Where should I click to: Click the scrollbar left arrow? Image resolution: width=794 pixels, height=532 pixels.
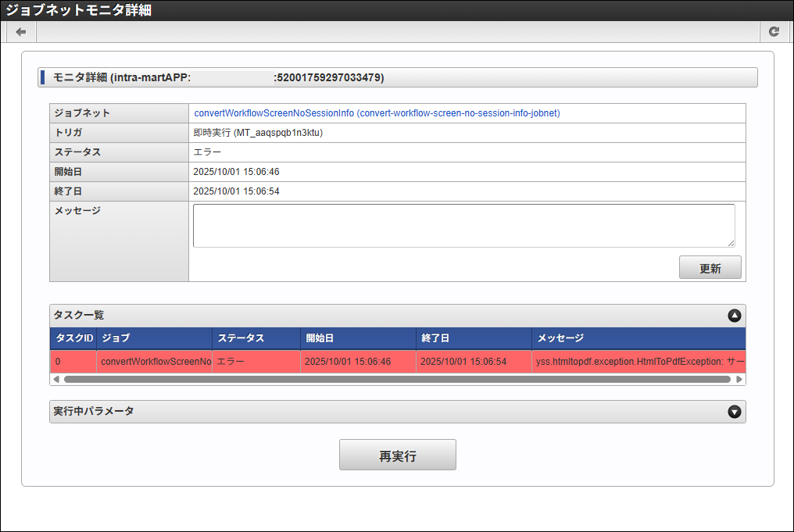tap(56, 379)
